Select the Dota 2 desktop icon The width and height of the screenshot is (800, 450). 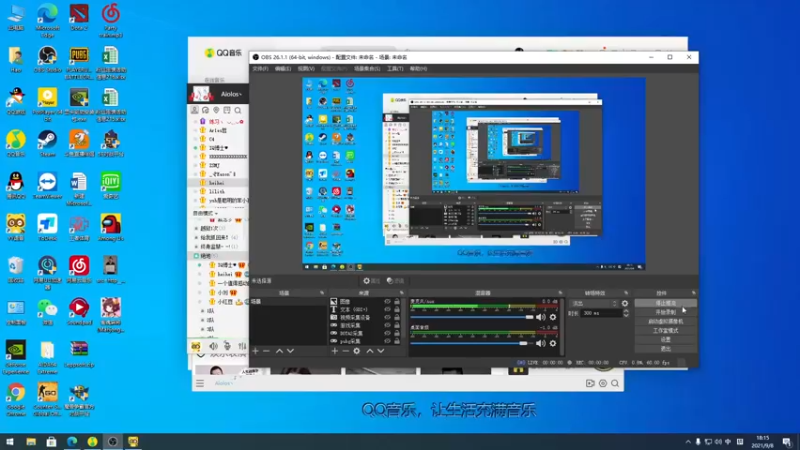79,17
